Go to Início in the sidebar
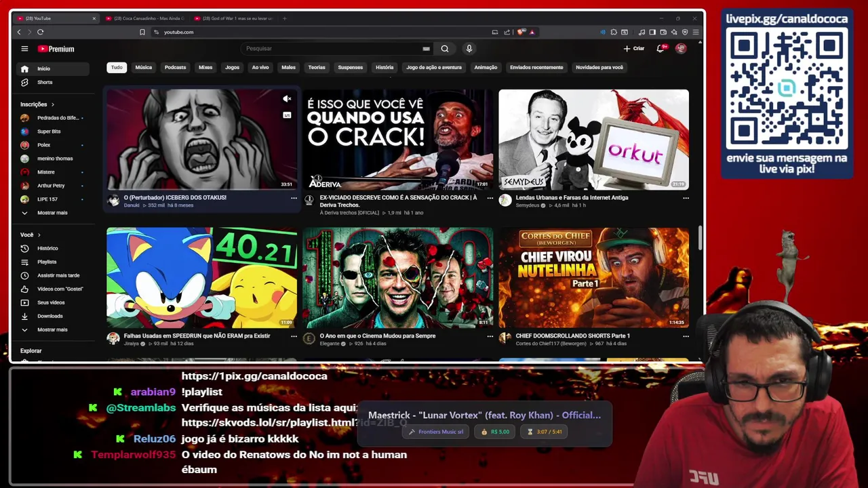Screen dimensions: 868x488 tap(53, 68)
